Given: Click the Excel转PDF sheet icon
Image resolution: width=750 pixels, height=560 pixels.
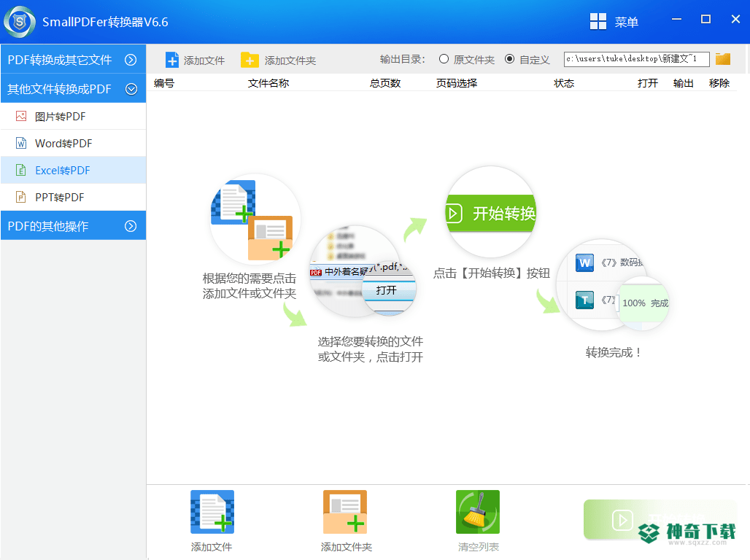Looking at the screenshot, I should pos(21,170).
